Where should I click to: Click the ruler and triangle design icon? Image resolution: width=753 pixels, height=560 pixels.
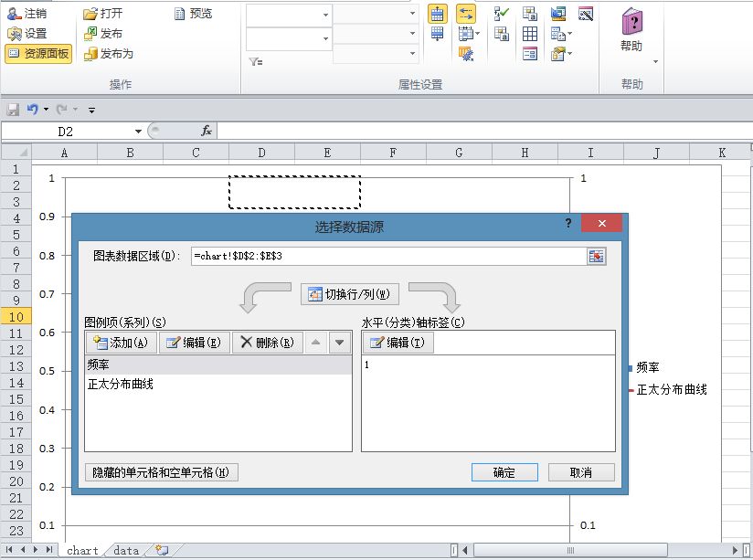coord(558,14)
